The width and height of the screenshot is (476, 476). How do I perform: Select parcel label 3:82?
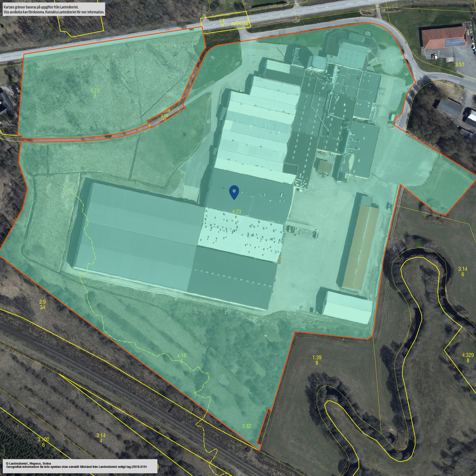247,426
